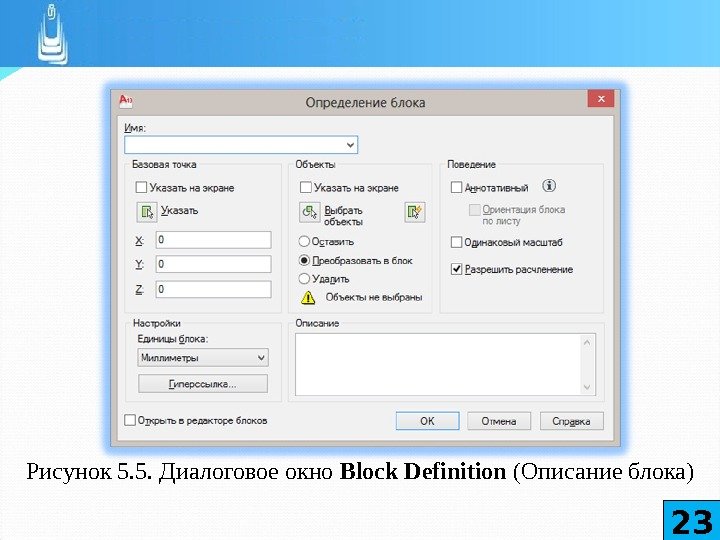720x540 pixels.
Task: Click the AutoCAD logo in title bar
Action: click(x=125, y=101)
